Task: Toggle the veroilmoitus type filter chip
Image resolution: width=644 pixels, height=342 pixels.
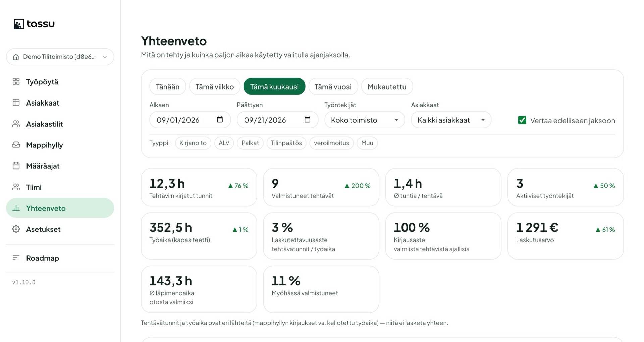Action: pyautogui.click(x=331, y=143)
